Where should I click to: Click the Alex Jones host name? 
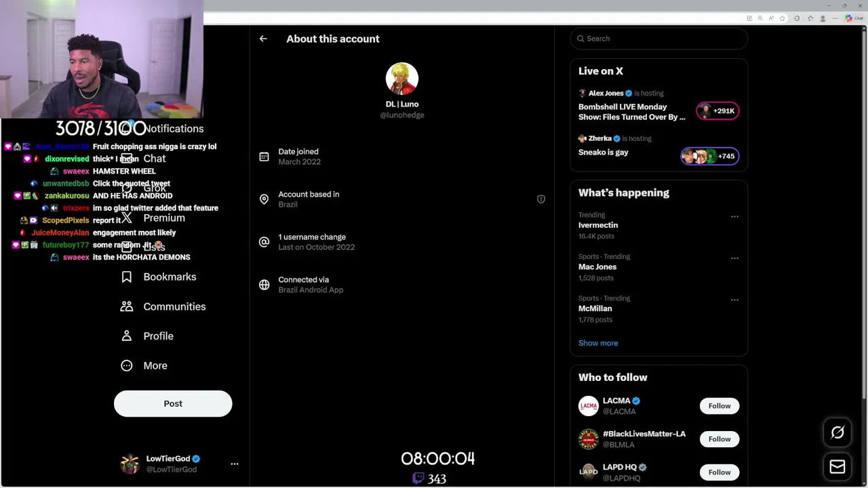pyautogui.click(x=606, y=94)
